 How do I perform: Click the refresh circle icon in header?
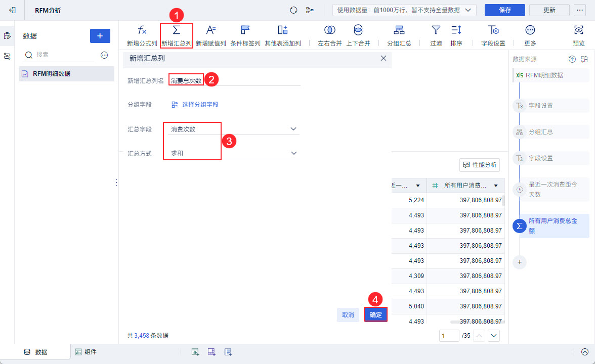click(293, 10)
